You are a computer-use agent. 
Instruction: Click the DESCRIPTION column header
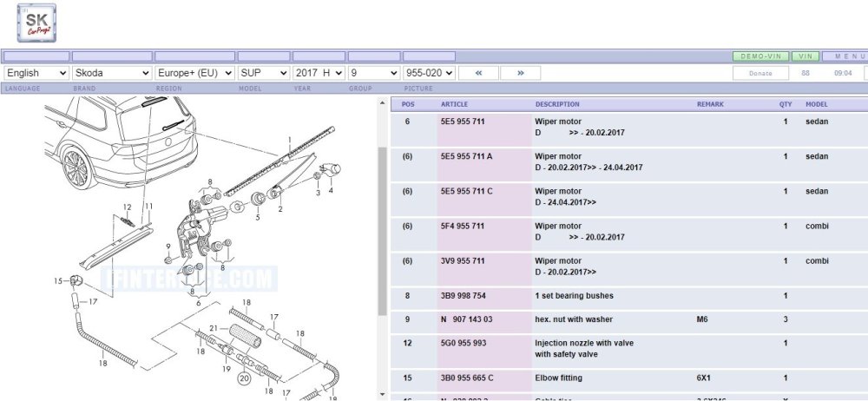557,104
